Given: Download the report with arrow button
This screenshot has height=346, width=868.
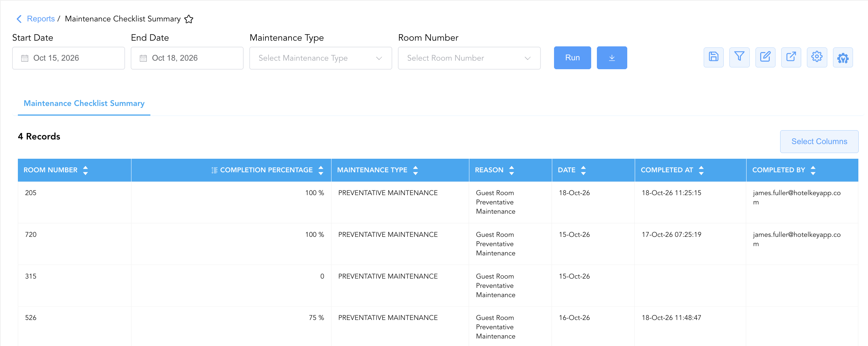Looking at the screenshot, I should pos(612,58).
